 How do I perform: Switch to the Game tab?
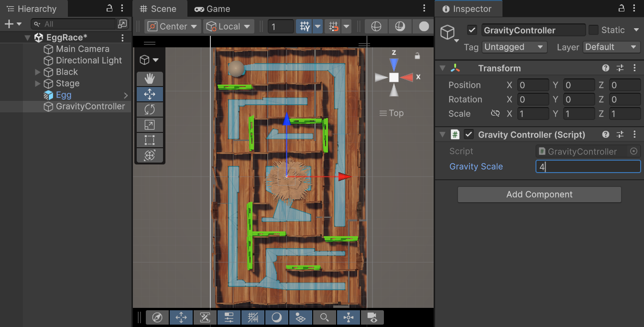pos(212,9)
